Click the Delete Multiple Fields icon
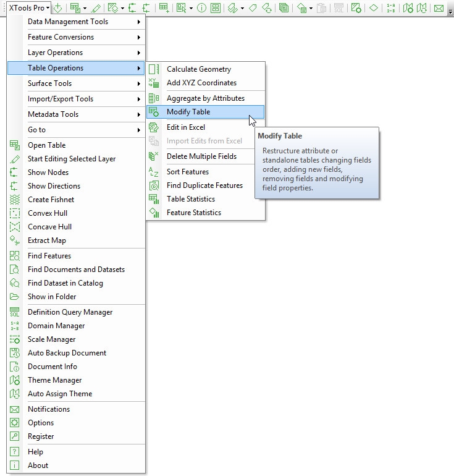This screenshot has width=454, height=476. pos(154,156)
